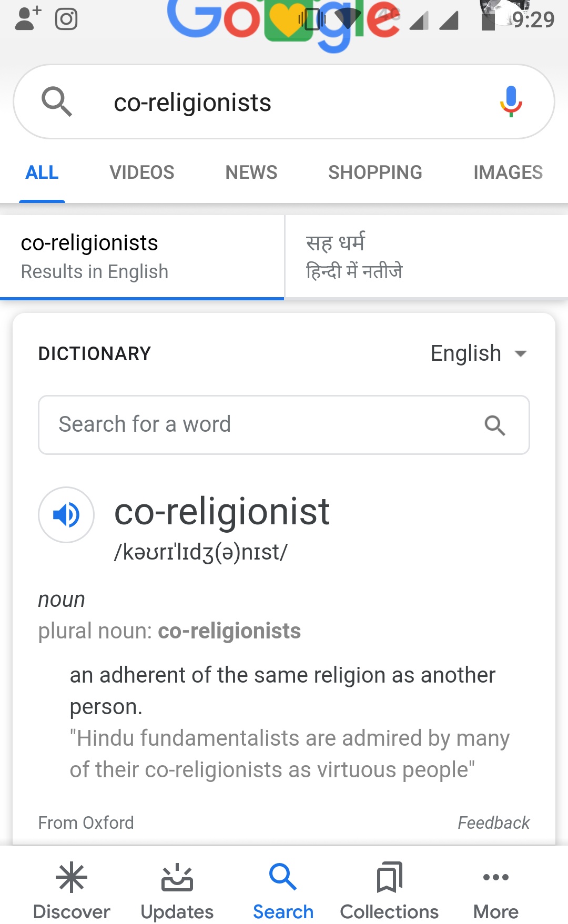Open the Updates section
Image resolution: width=568 pixels, height=924 pixels.
(x=177, y=889)
